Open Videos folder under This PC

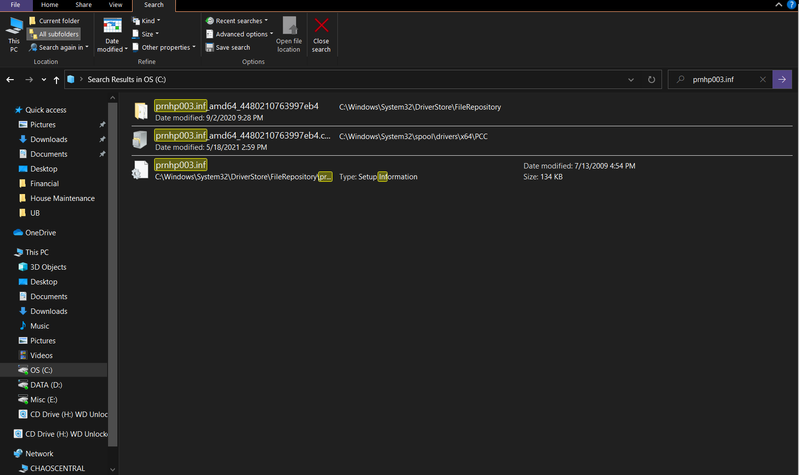coord(41,356)
